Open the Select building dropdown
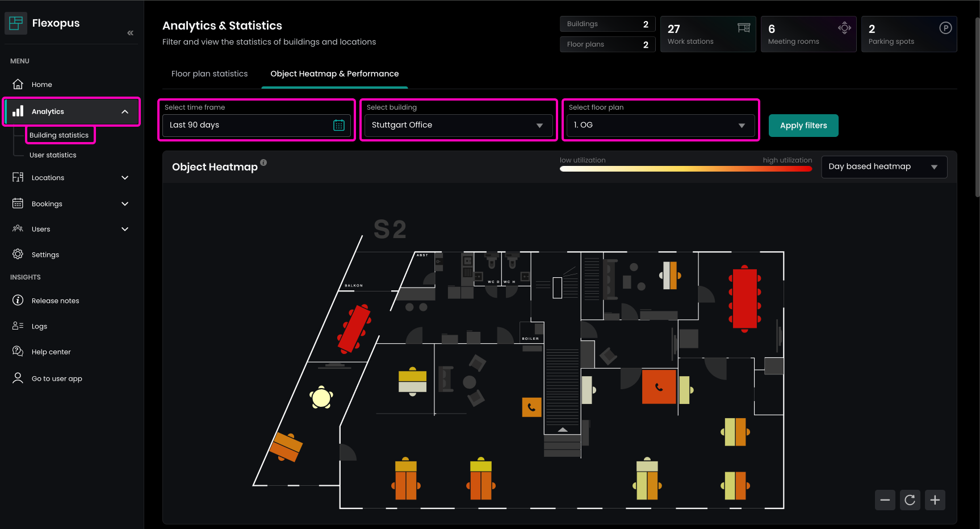The height and width of the screenshot is (529, 980). pyautogui.click(x=458, y=126)
